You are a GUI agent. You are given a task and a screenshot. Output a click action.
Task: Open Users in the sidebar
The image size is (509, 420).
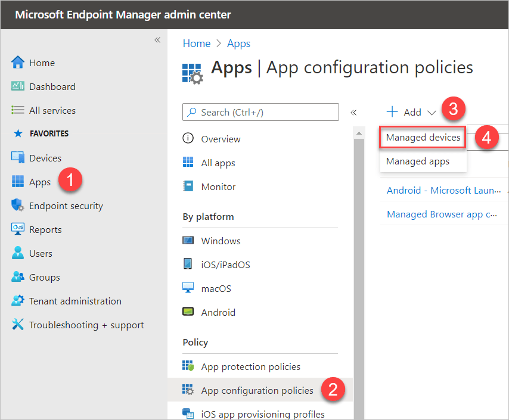(x=41, y=254)
